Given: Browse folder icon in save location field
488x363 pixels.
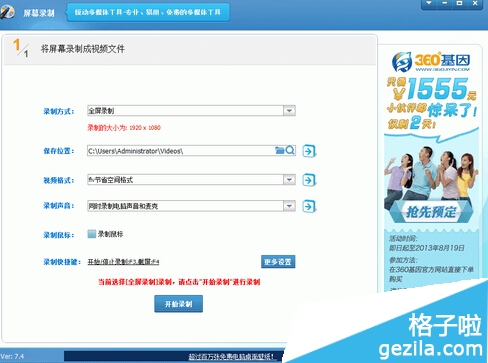Looking at the screenshot, I should [x=280, y=151].
